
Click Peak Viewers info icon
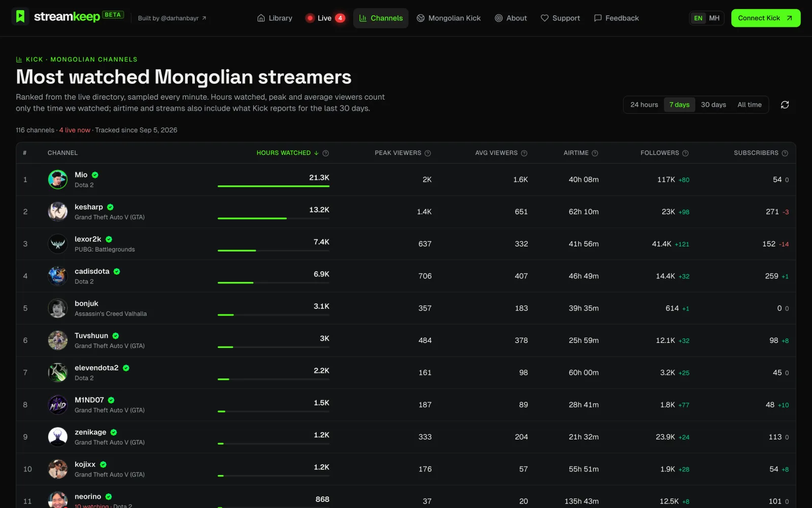428,153
